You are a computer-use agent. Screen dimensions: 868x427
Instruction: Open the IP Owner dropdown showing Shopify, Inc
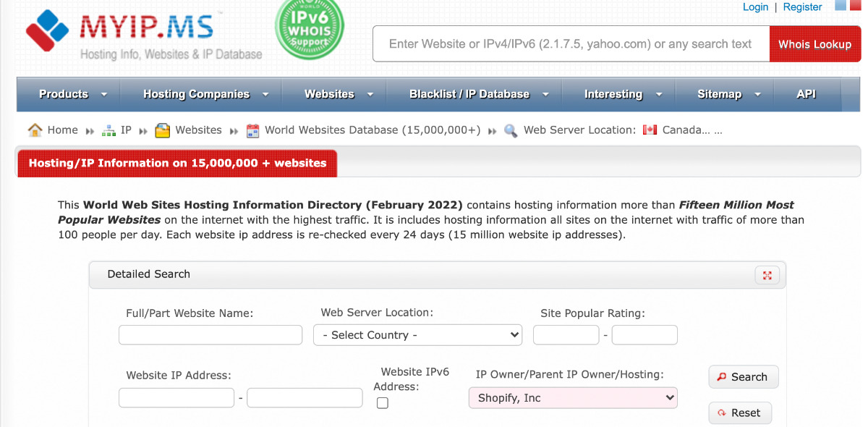(573, 398)
